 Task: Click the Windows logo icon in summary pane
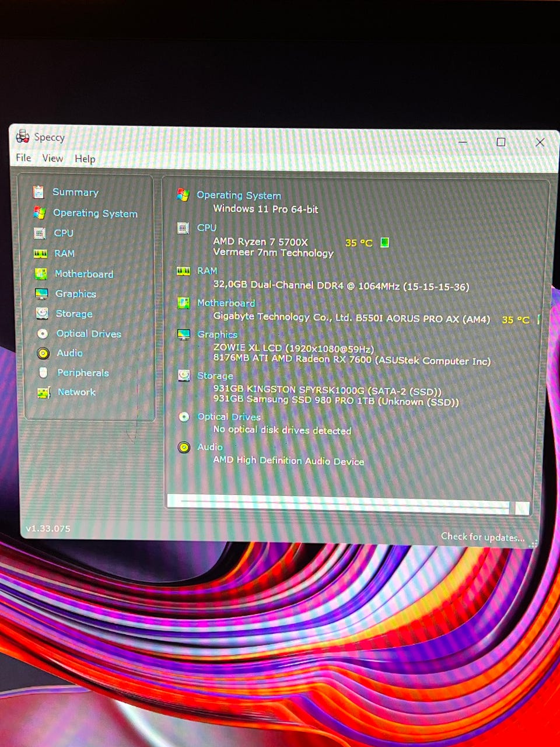click(183, 195)
